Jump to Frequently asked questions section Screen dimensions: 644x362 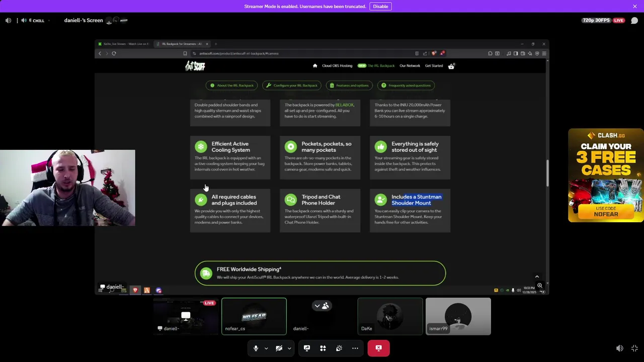[407, 85]
